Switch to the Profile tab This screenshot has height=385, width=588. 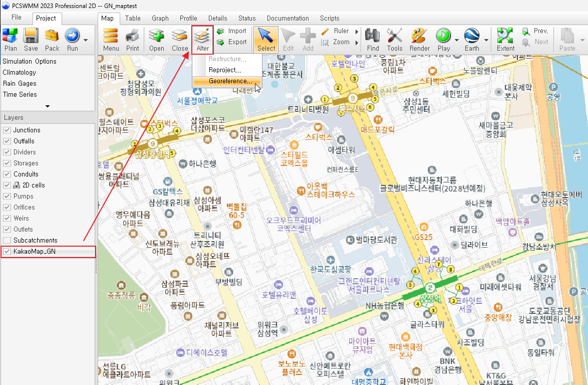click(x=188, y=18)
